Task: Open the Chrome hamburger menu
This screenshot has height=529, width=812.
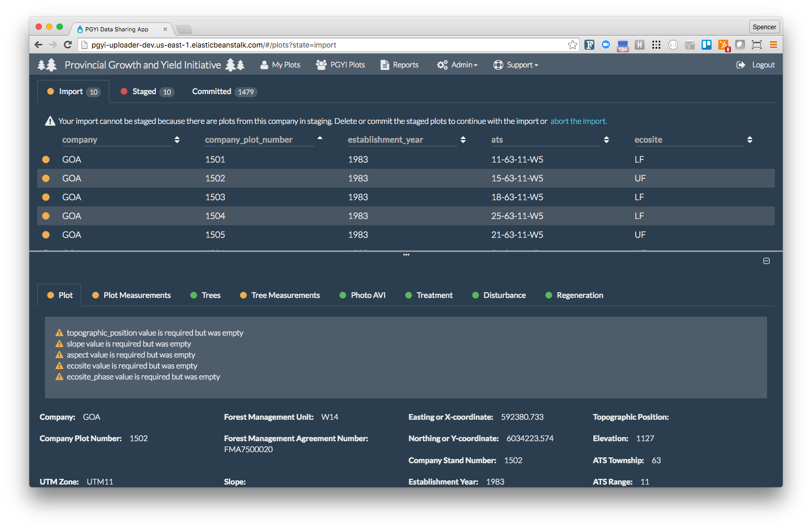Action: [773, 45]
